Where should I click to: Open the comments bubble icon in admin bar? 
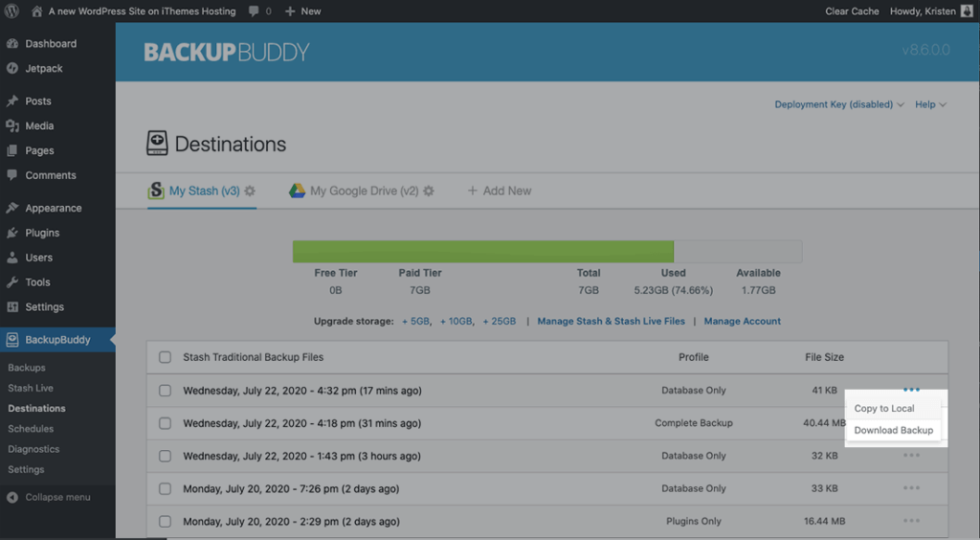pyautogui.click(x=253, y=11)
